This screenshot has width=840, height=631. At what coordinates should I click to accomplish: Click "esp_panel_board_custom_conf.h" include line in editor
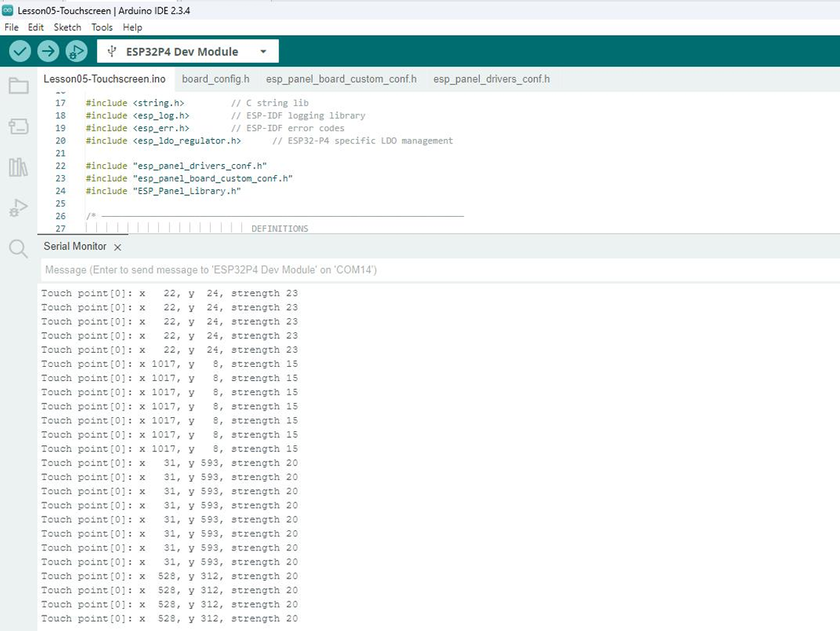tap(189, 178)
